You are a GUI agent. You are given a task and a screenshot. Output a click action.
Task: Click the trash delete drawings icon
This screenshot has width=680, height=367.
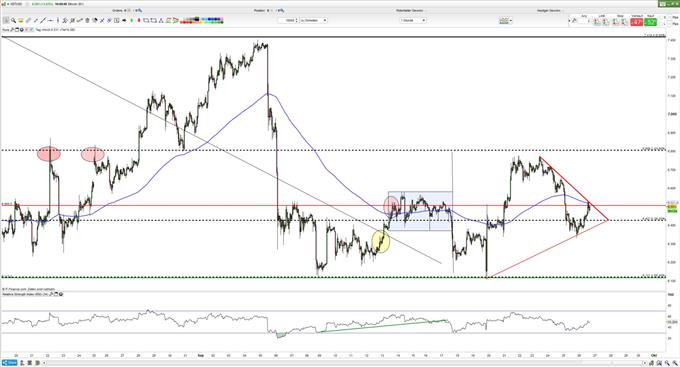pyautogui.click(x=87, y=20)
